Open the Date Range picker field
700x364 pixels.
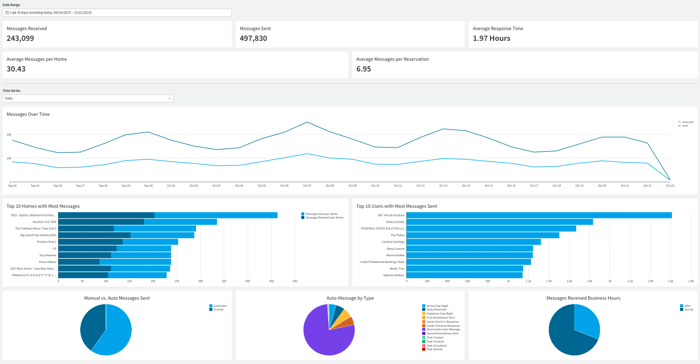pos(117,13)
